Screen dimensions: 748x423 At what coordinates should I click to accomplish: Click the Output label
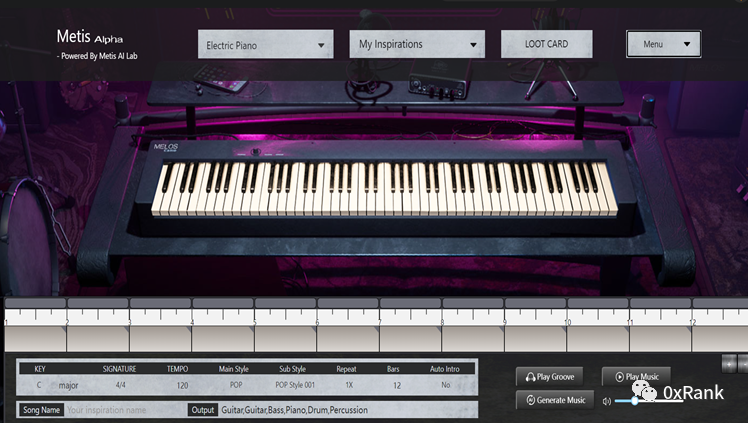[x=203, y=410]
